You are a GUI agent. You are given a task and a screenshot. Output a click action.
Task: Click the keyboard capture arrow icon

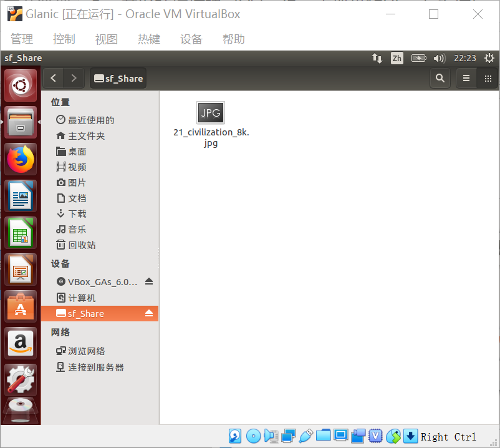pyautogui.click(x=411, y=436)
